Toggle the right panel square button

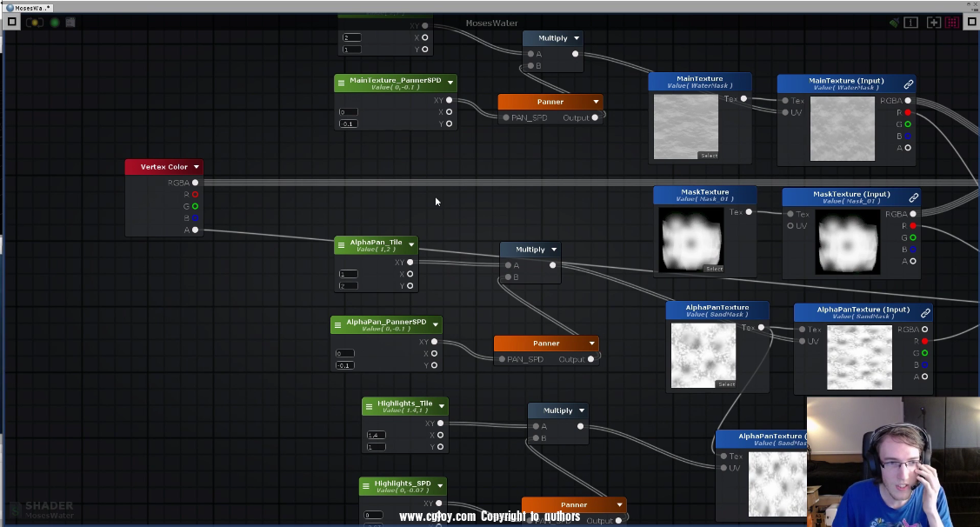[x=969, y=23]
